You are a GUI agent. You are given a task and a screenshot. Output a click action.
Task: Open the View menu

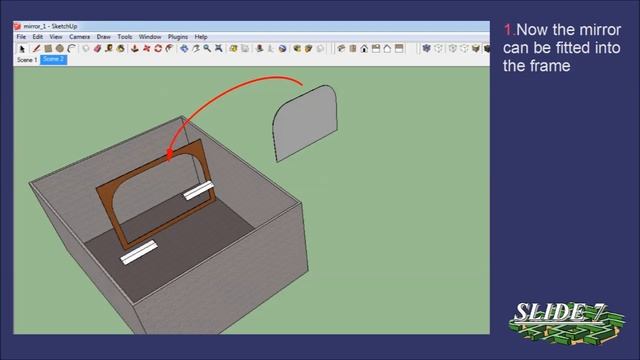[x=56, y=37]
